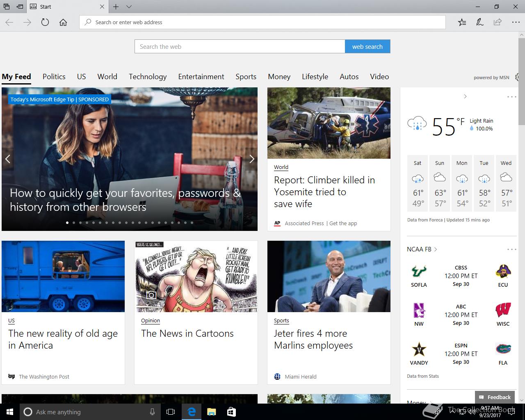
Task: Open Task View on taskbar
Action: 171,412
